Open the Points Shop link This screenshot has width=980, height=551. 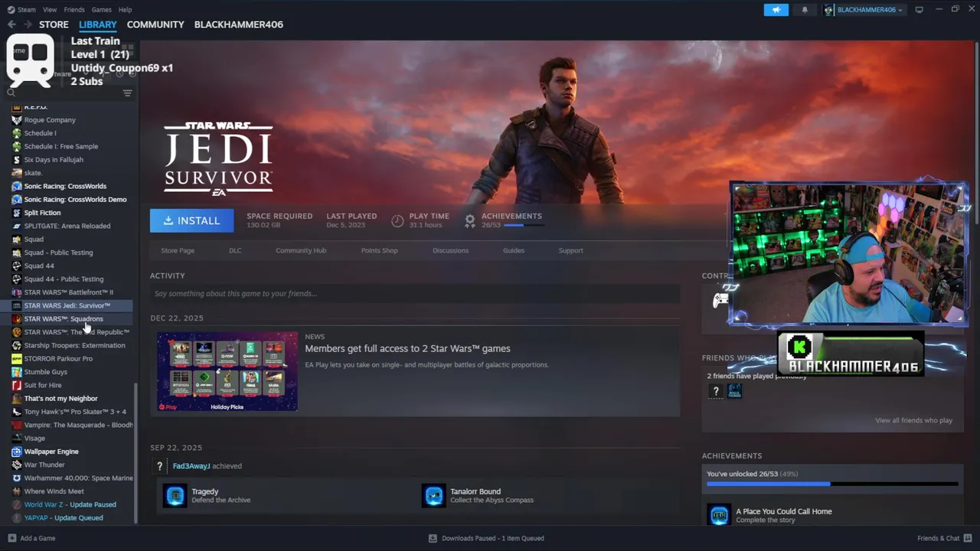click(x=379, y=250)
